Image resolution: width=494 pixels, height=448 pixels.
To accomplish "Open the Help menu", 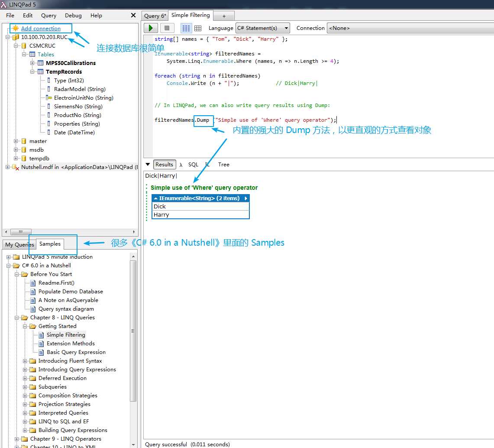I will (x=96, y=16).
